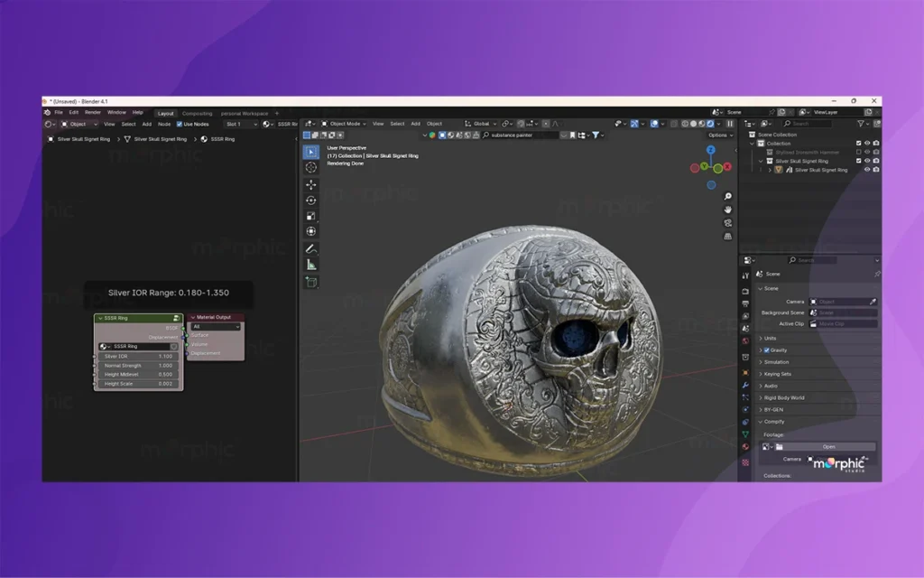Pick the Annotate pencil tool
The image size is (924, 578).
(311, 249)
